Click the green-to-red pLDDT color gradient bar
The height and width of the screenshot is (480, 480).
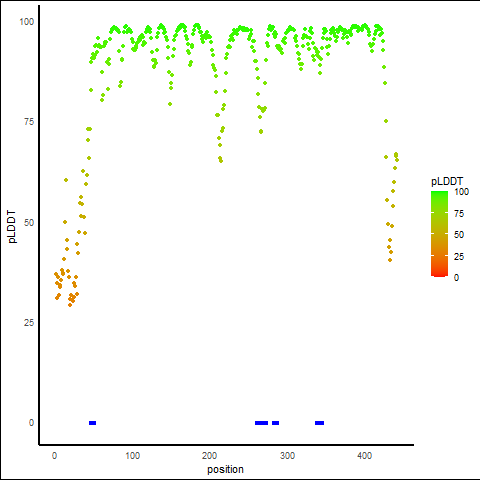(x=439, y=234)
